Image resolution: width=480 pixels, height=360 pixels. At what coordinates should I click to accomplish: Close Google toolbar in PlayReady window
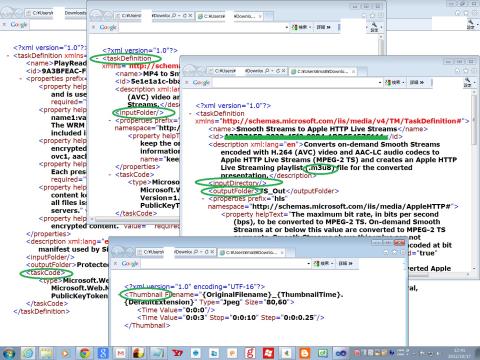tap(4, 24)
